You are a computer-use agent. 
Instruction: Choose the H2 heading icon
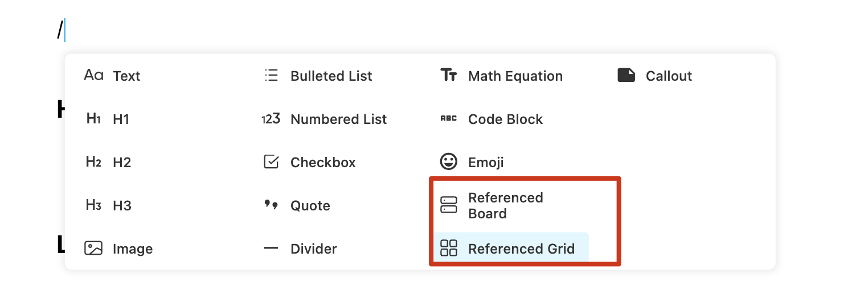pyautogui.click(x=93, y=161)
